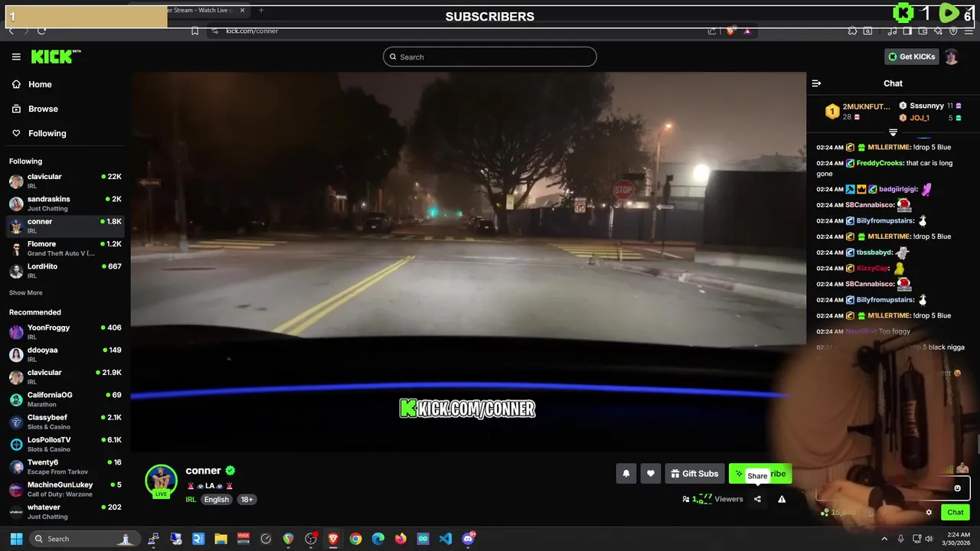Open Discord from taskbar
980x551 pixels.
coord(469,539)
